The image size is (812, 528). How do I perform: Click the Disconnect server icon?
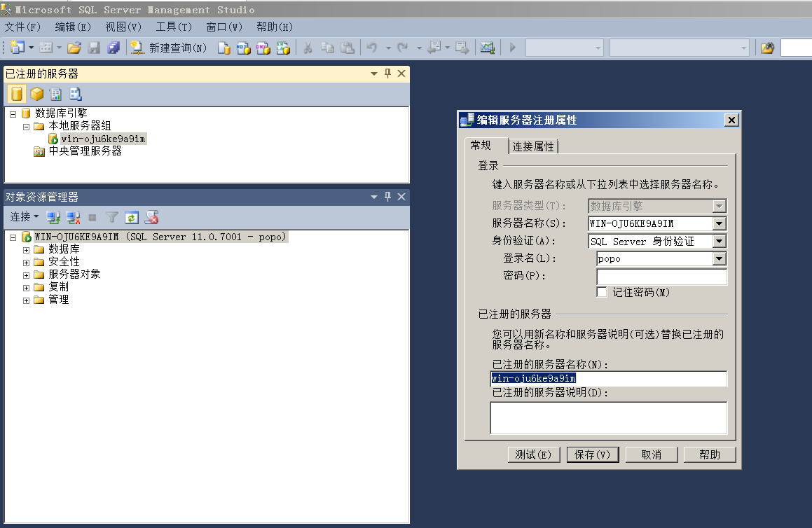pos(73,217)
